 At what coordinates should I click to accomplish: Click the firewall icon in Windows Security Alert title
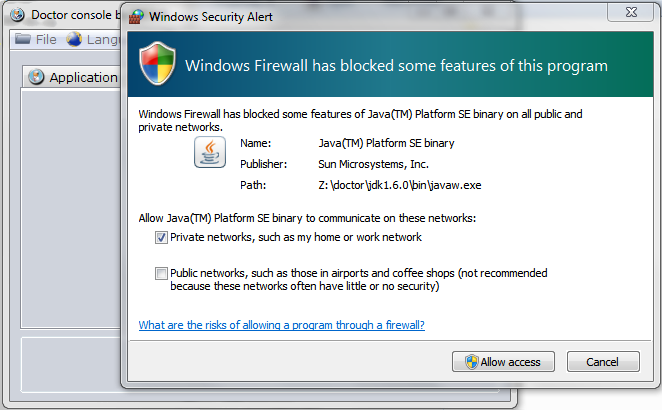(136, 16)
